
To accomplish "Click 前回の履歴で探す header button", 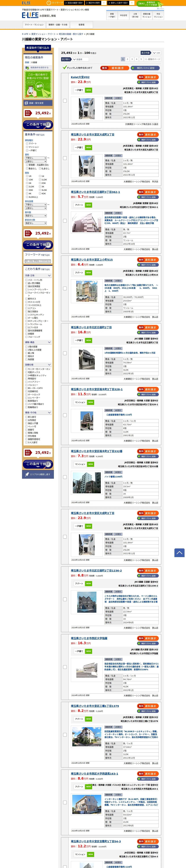I will click(75, 3).
